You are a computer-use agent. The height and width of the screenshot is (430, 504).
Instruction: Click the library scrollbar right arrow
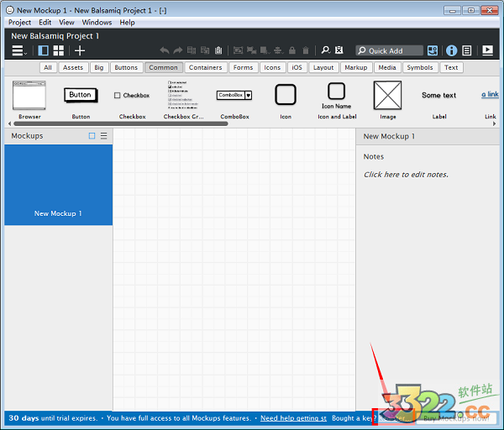[495, 123]
